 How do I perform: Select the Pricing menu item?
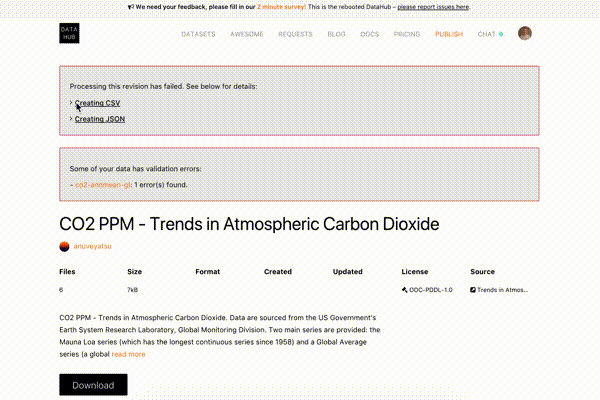pos(407,34)
